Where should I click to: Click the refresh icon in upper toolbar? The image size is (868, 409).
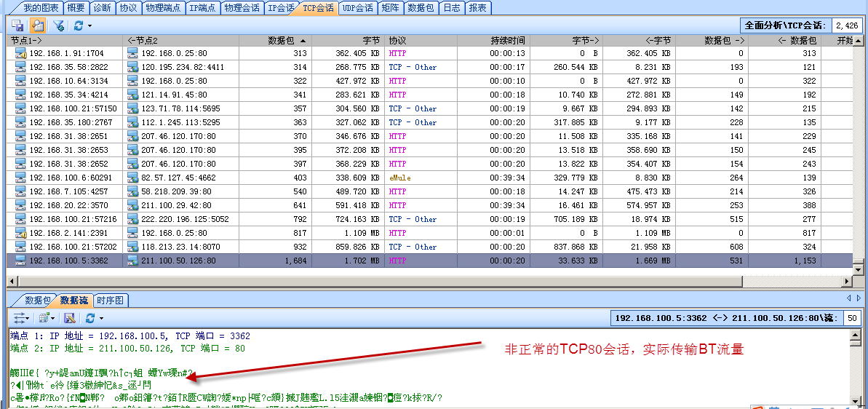click(78, 25)
